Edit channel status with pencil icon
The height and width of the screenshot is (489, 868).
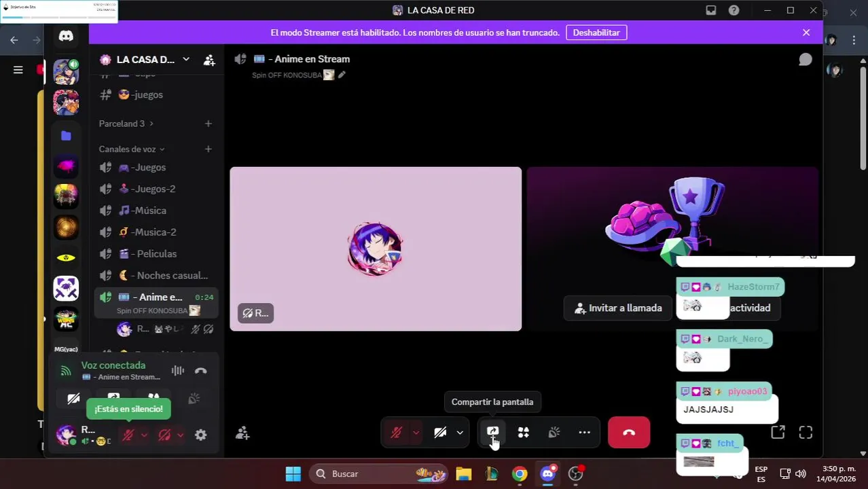pyautogui.click(x=342, y=75)
